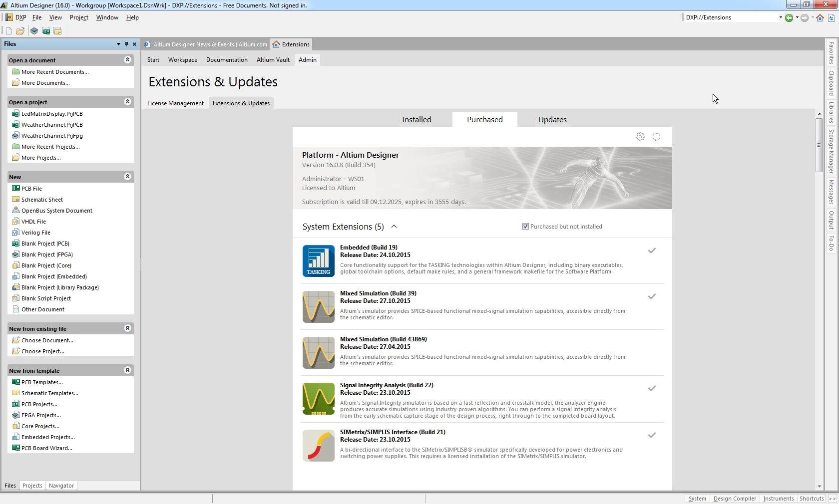Open the File menu
The height and width of the screenshot is (504, 839).
(x=36, y=17)
